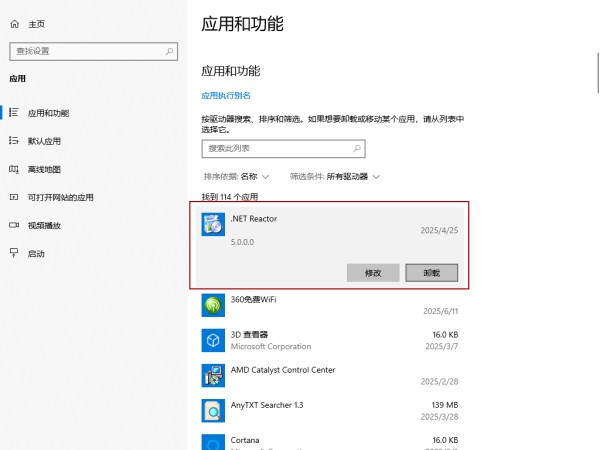Click the Cortana app icon
Screen dimensions: 600x450
213,442
